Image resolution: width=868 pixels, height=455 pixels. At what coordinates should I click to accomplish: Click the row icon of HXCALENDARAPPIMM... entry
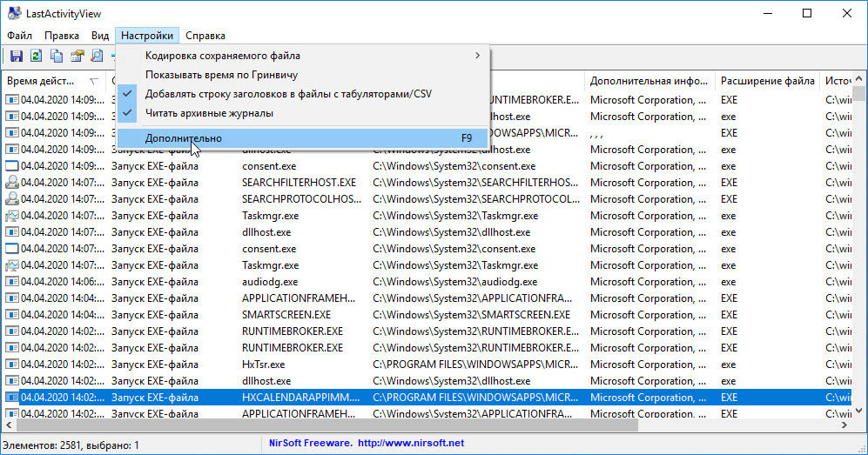pyautogui.click(x=11, y=398)
